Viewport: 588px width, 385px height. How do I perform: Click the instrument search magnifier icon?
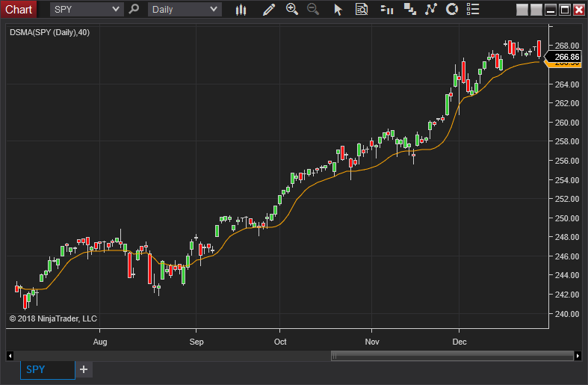(x=134, y=10)
